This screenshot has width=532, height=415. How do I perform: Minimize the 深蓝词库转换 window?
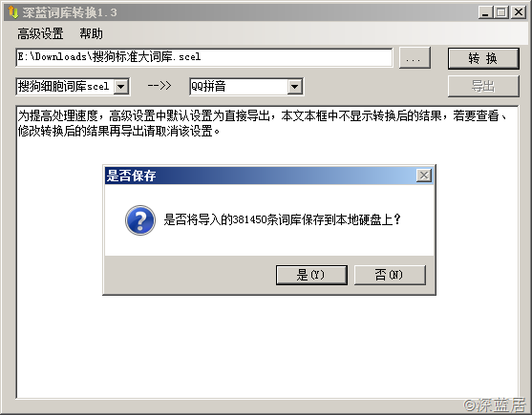click(485, 12)
